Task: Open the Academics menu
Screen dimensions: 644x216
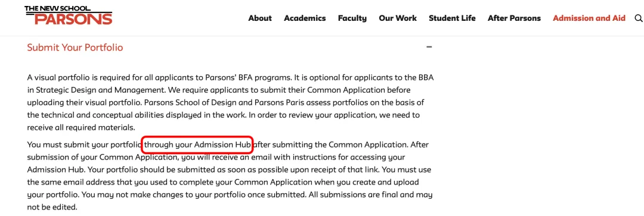Action: tap(305, 18)
